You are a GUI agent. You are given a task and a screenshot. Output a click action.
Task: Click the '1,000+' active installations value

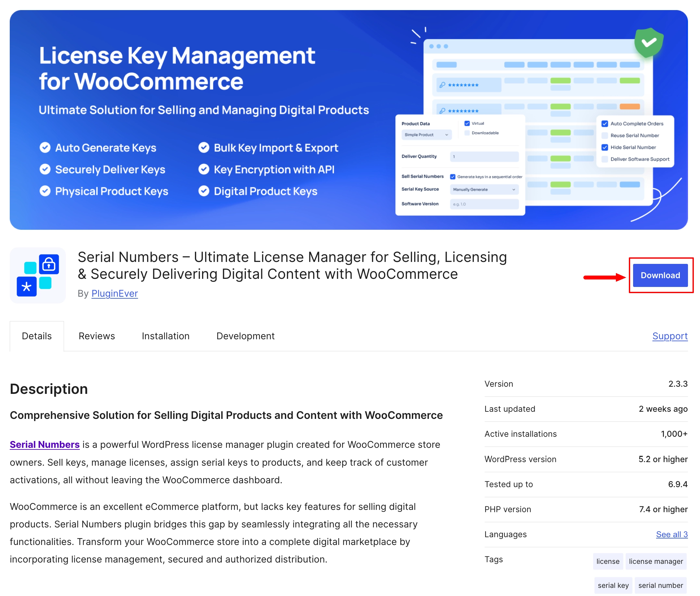click(674, 434)
